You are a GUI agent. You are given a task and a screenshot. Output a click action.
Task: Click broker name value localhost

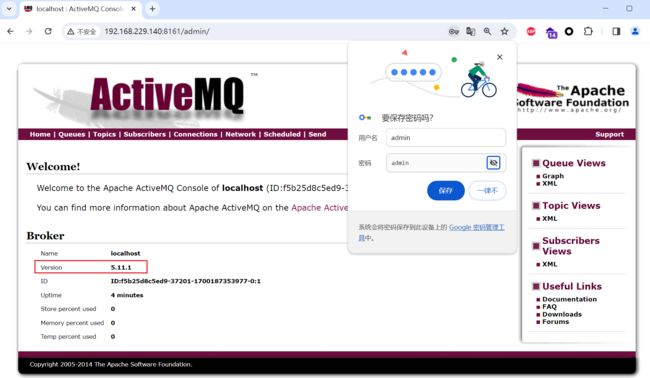125,253
